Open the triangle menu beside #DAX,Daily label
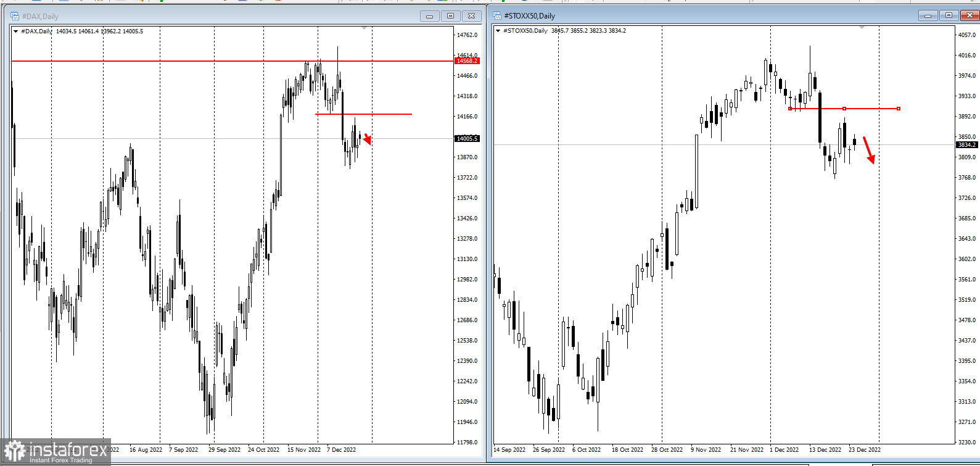Screen dimensions: 980x466 pos(16,31)
